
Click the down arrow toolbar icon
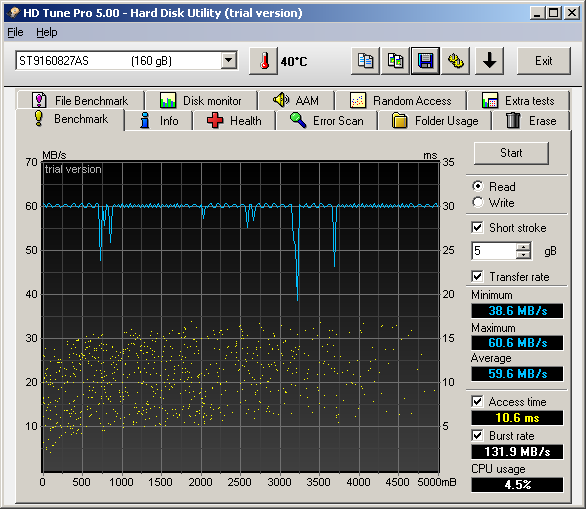click(x=489, y=61)
